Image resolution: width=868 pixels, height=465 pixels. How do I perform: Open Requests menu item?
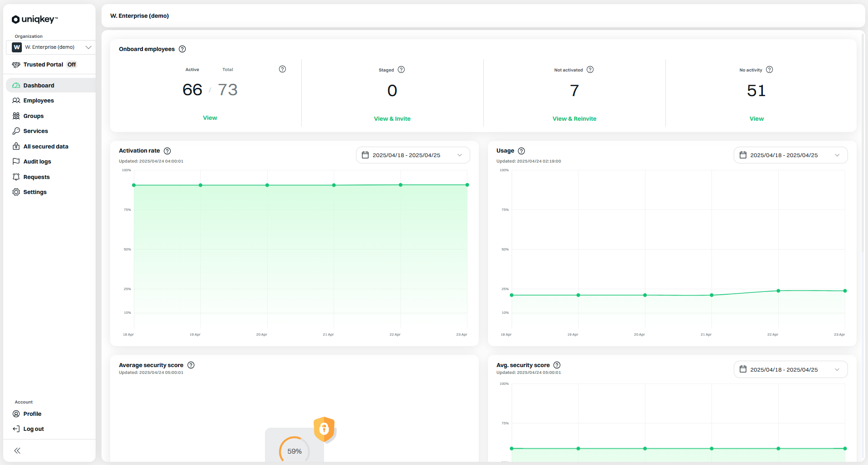point(51,177)
